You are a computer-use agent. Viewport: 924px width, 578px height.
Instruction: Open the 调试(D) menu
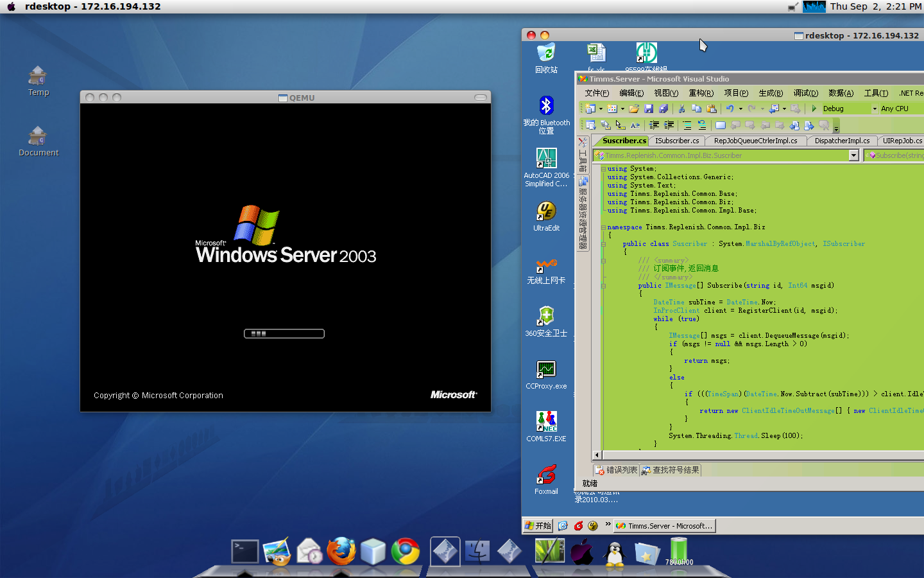pos(805,93)
